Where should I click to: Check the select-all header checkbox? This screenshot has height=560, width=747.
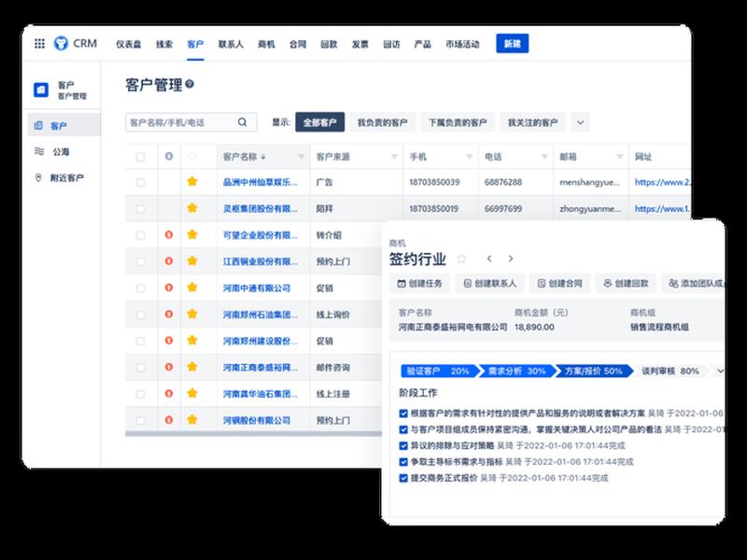(x=141, y=157)
